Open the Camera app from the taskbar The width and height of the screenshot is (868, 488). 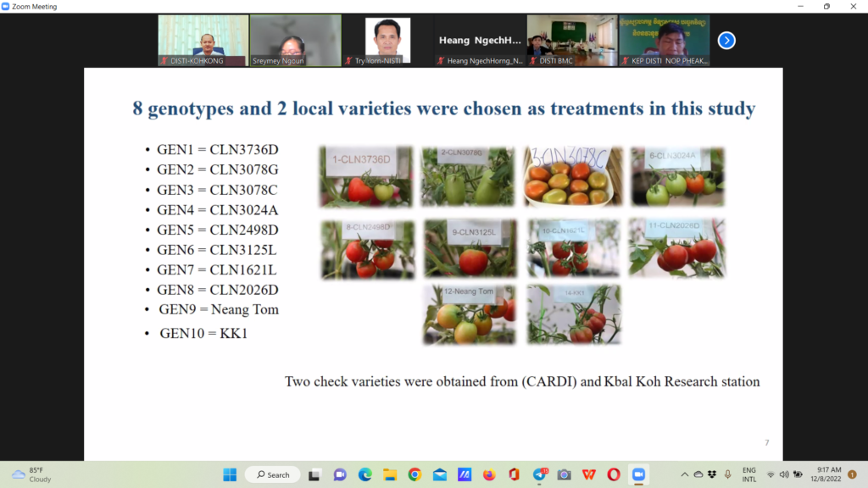(564, 474)
